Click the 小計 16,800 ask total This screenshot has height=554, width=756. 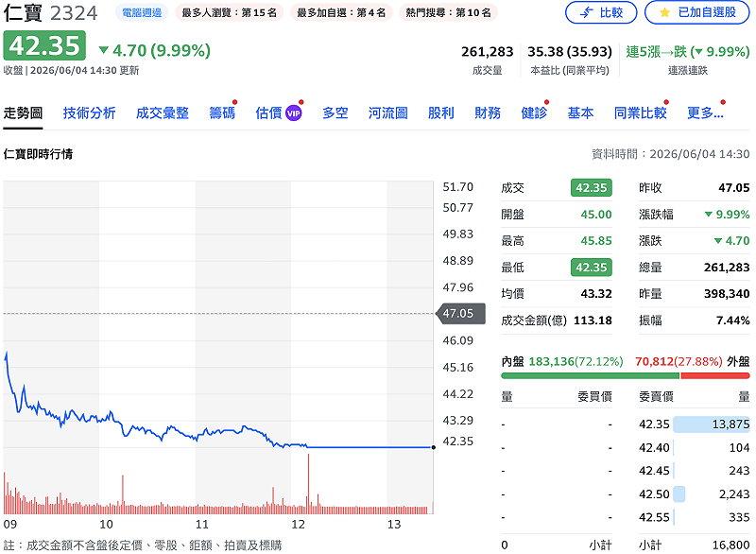pyautogui.click(x=730, y=545)
